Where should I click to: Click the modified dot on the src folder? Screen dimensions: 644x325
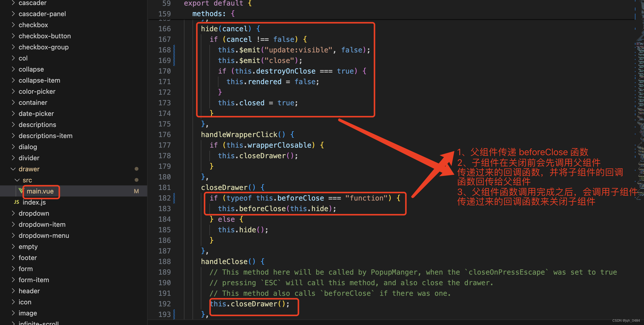(x=136, y=180)
